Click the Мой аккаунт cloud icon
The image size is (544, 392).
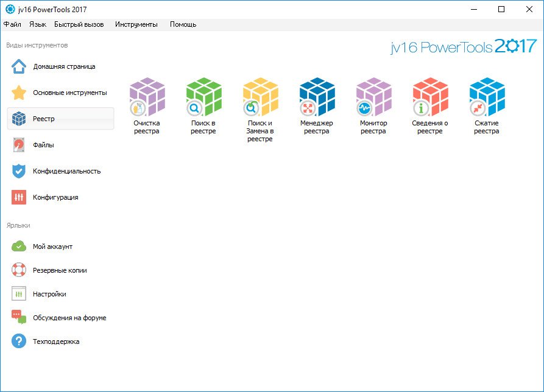(x=19, y=247)
